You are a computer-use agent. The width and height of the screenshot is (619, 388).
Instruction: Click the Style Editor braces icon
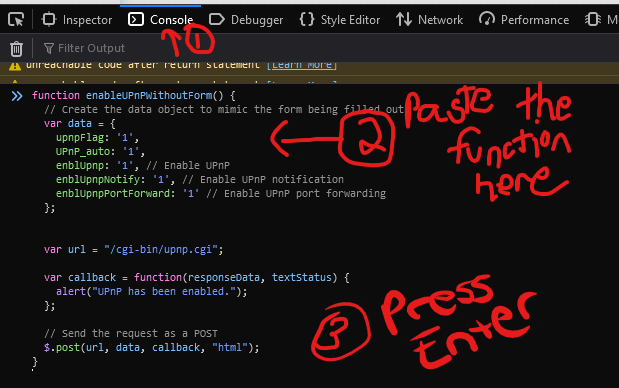click(307, 19)
